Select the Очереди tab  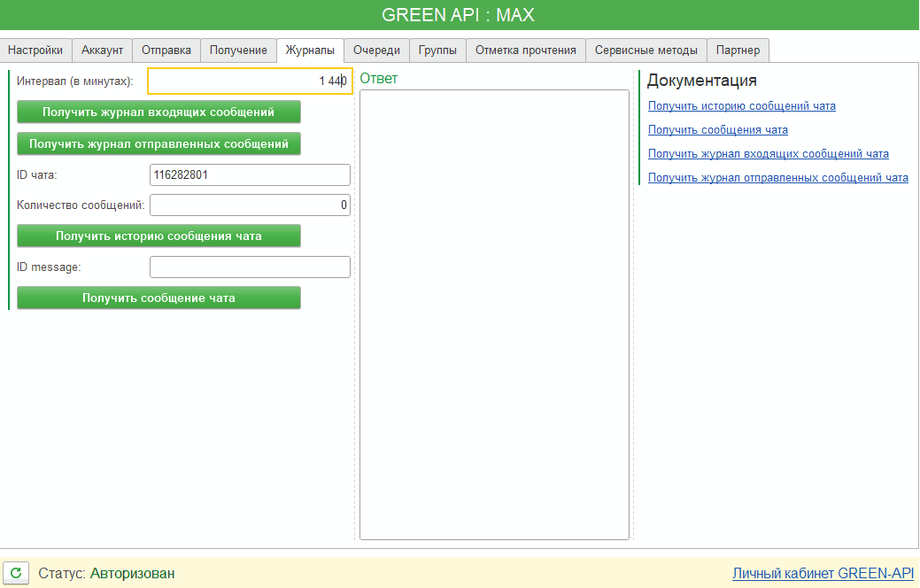click(376, 50)
